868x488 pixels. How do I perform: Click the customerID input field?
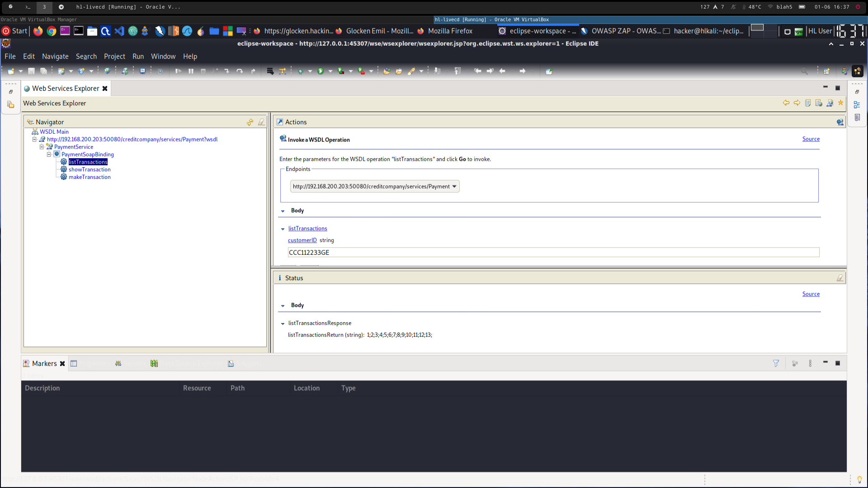(x=553, y=252)
